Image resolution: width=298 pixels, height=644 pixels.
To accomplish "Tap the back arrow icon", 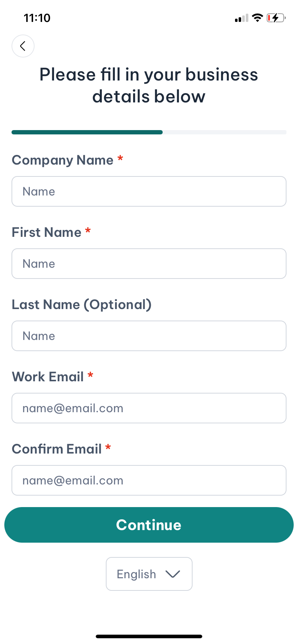I will click(x=23, y=46).
